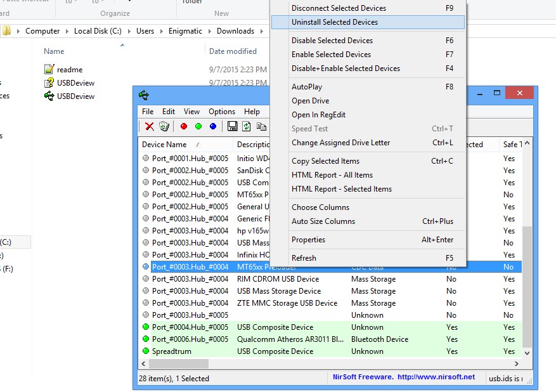Viewport: 556px width, 392px height.
Task: Click the green ball status icon
Action: tap(198, 126)
